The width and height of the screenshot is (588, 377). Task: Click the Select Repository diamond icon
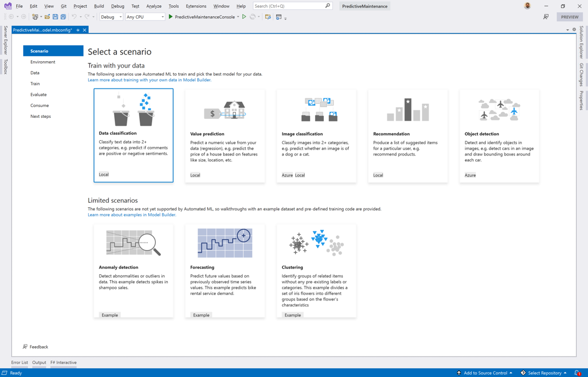pos(523,373)
